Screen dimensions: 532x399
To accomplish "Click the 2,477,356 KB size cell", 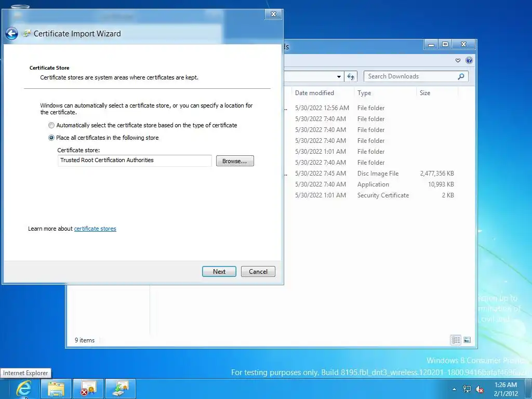I will (x=437, y=174).
